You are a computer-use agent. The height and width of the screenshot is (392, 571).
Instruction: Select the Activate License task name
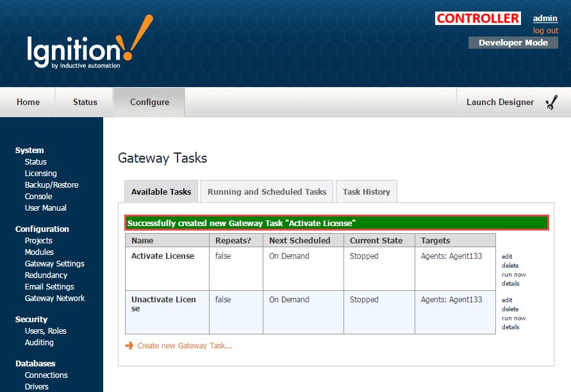(163, 256)
